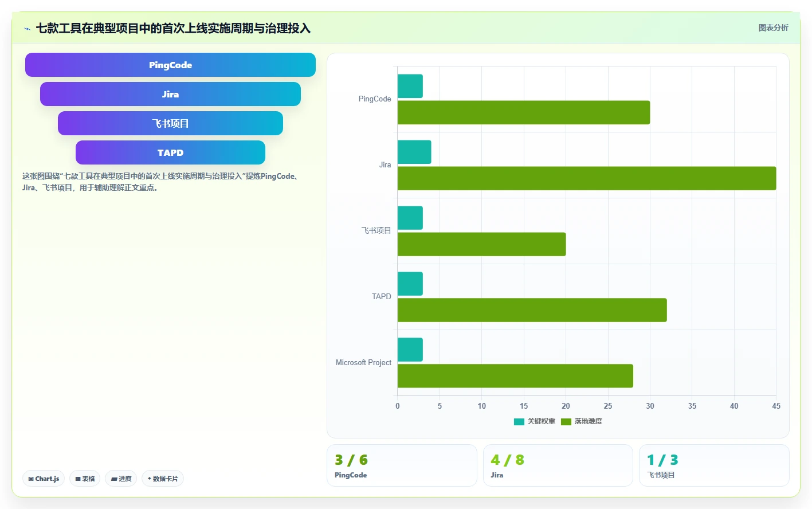This screenshot has height=509, width=812.
Task: Click 飞书项目's teal 关键权重 bar
Action: pyautogui.click(x=410, y=218)
